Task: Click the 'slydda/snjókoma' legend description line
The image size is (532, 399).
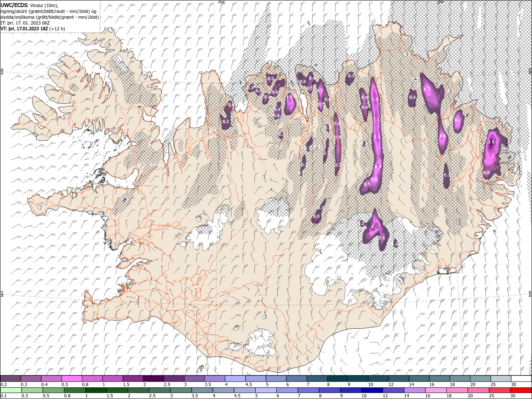Action: pyautogui.click(x=49, y=17)
